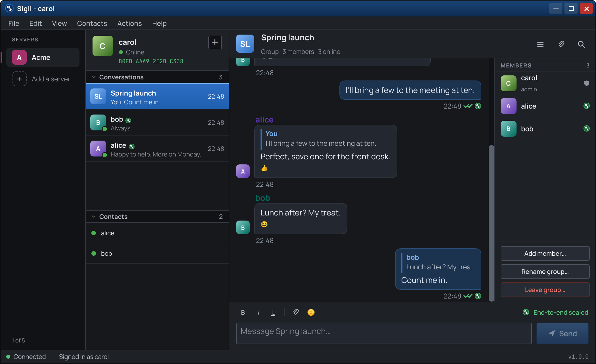Click the End-to-end sealed key icon
Image resolution: width=596 pixels, height=364 pixels.
tap(526, 312)
